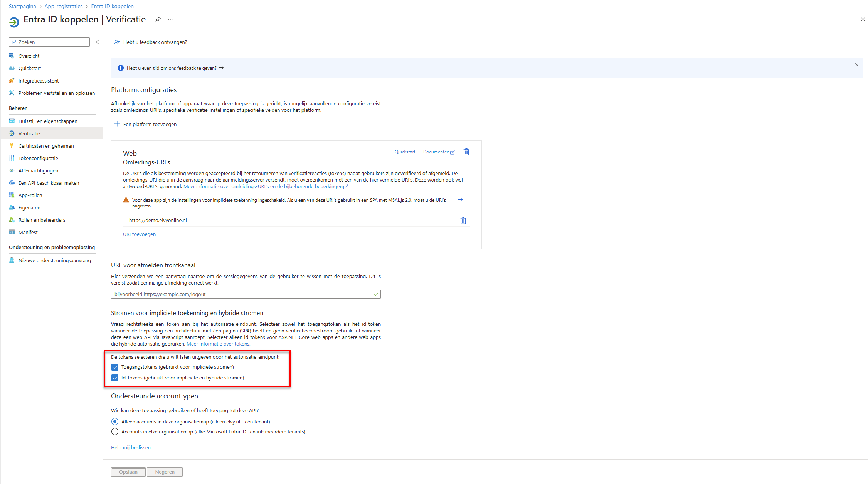Click the URI toevoegen link

pos(139,234)
